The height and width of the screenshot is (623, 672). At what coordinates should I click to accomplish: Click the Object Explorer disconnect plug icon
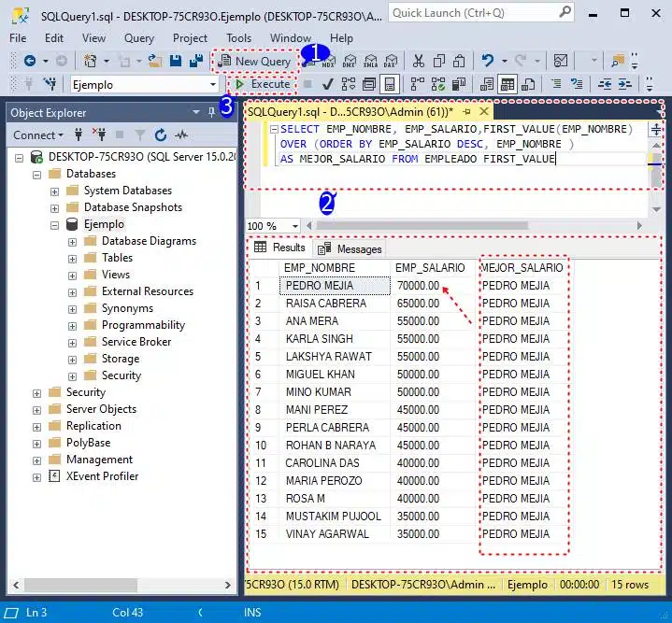pyautogui.click(x=99, y=135)
